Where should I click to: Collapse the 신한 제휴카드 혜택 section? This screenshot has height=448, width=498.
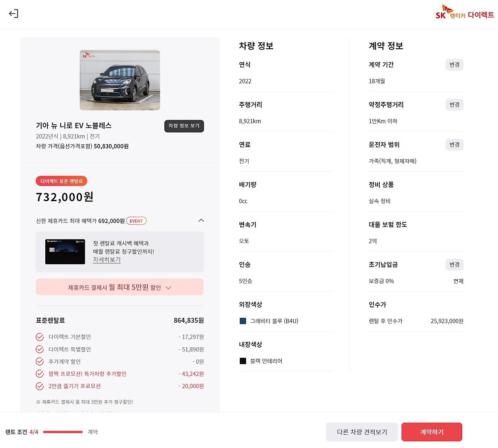click(x=201, y=221)
